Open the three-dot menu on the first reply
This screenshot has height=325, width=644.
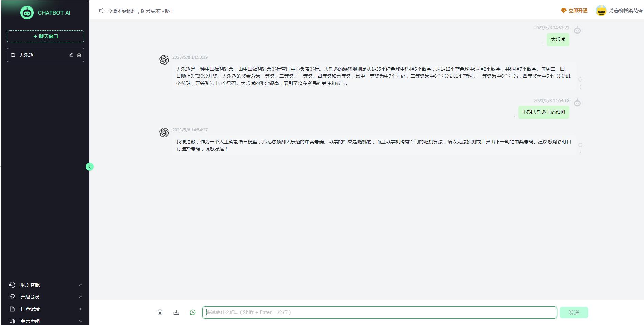(581, 87)
